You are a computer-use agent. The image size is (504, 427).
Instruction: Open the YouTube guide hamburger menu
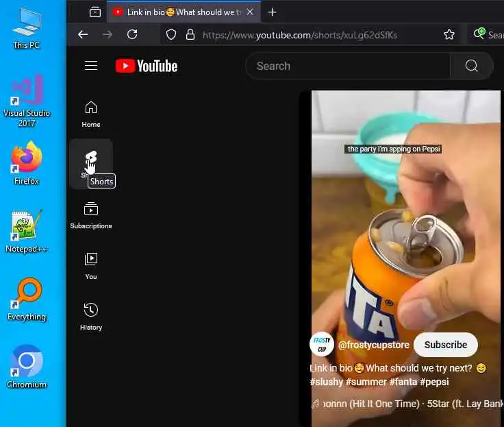click(x=91, y=65)
